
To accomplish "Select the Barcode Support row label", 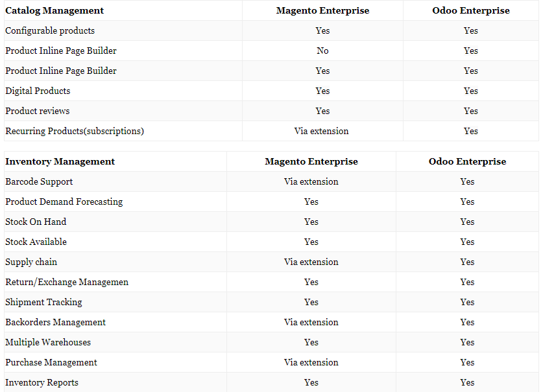I will (39, 181).
